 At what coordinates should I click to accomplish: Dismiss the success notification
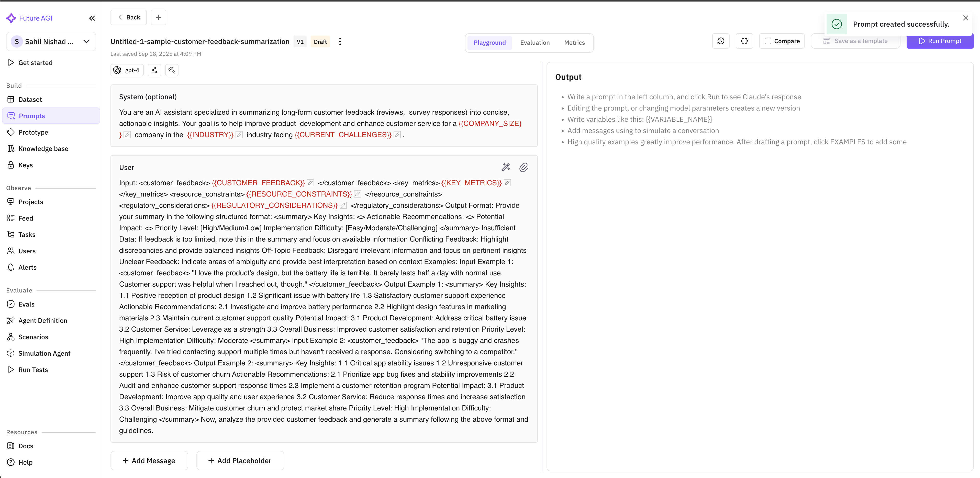[965, 18]
